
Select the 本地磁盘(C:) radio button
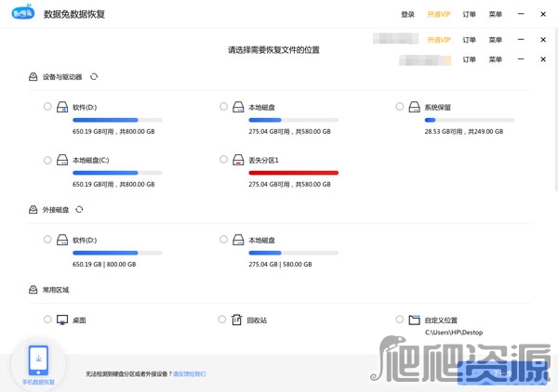(x=47, y=160)
